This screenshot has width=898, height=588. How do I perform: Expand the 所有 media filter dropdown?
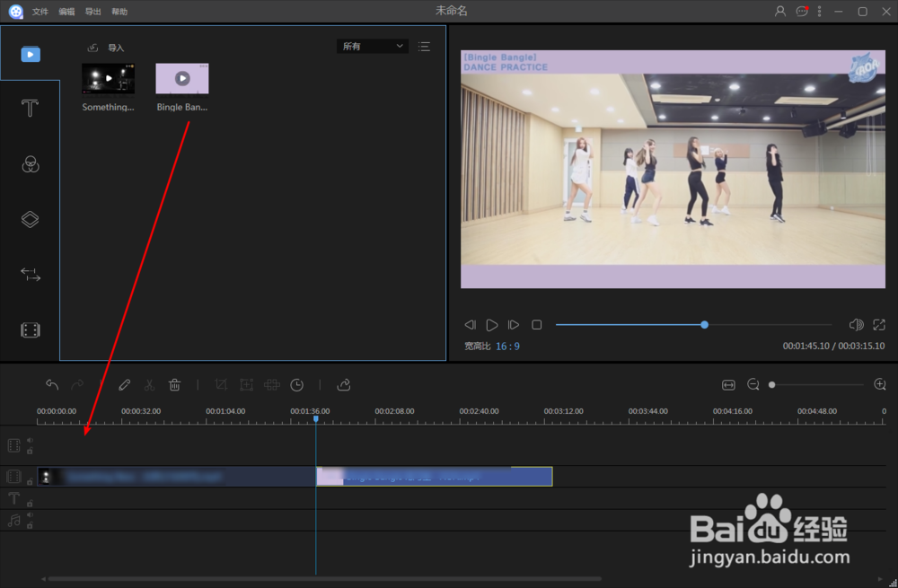tap(373, 47)
